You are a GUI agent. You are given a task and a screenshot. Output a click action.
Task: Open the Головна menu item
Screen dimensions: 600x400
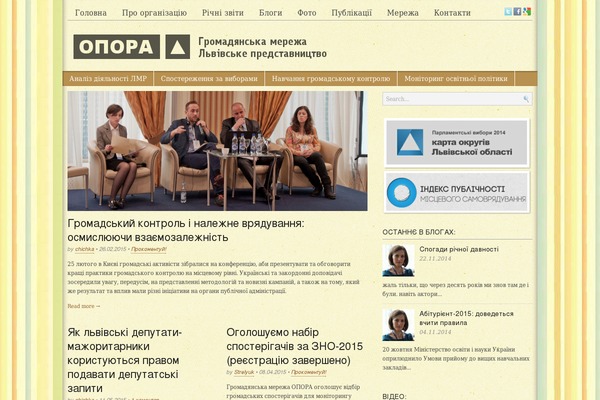[x=91, y=13]
